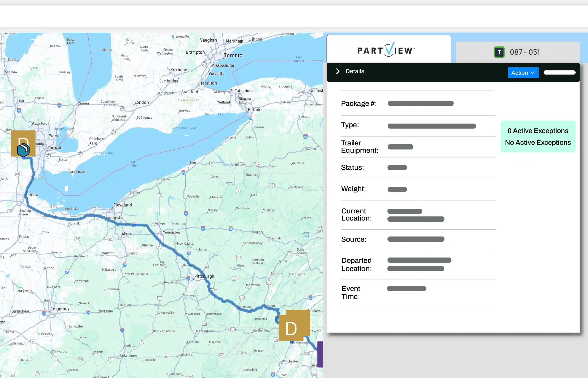The width and height of the screenshot is (588, 378).
Task: Click the Details header label
Action: pos(355,71)
